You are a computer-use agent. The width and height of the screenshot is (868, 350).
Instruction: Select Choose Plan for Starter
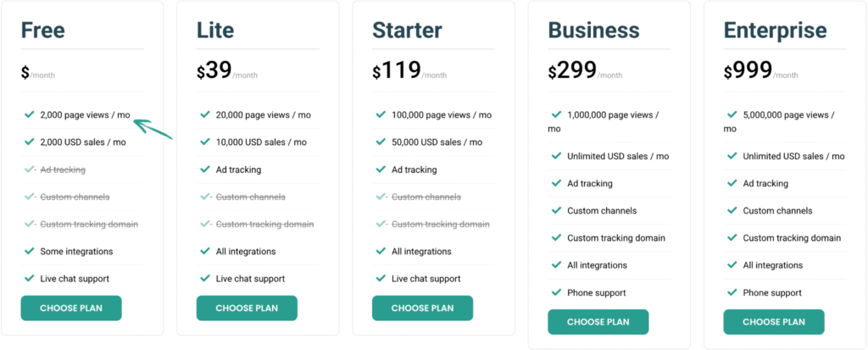422,308
